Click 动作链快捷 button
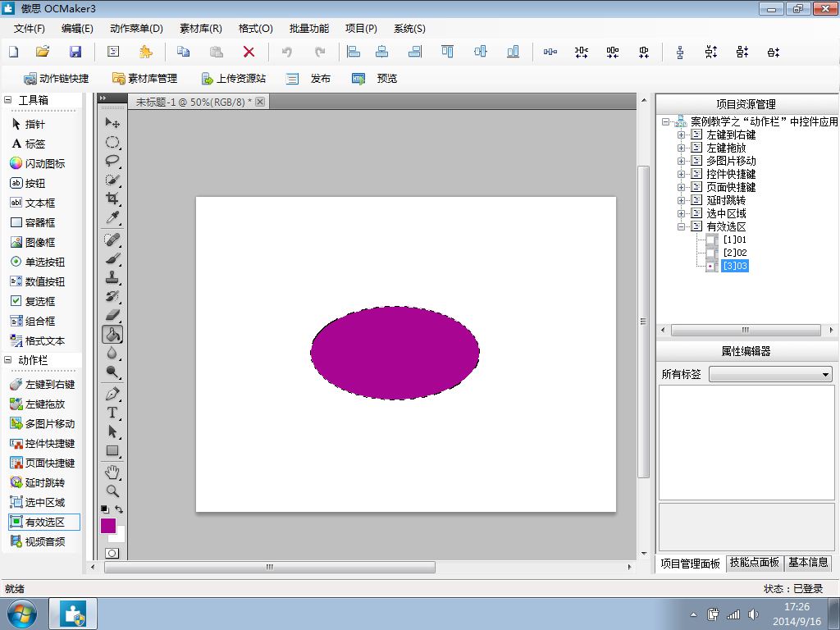The height and width of the screenshot is (630, 840). [57, 78]
